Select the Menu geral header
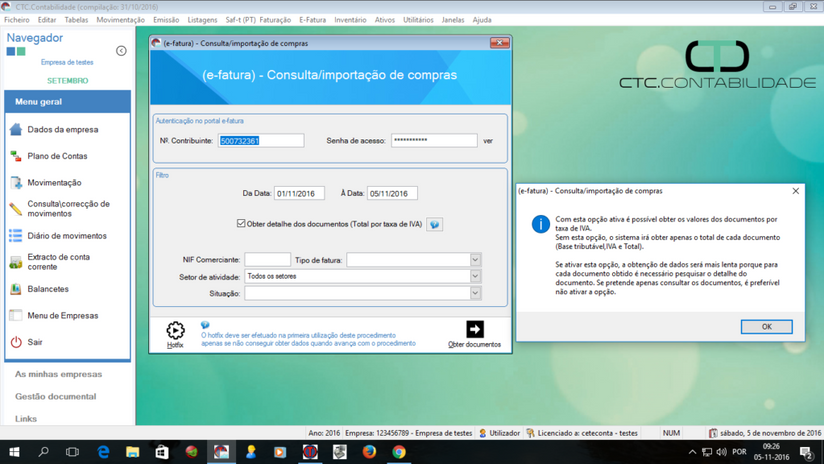824x464 pixels. coord(67,101)
